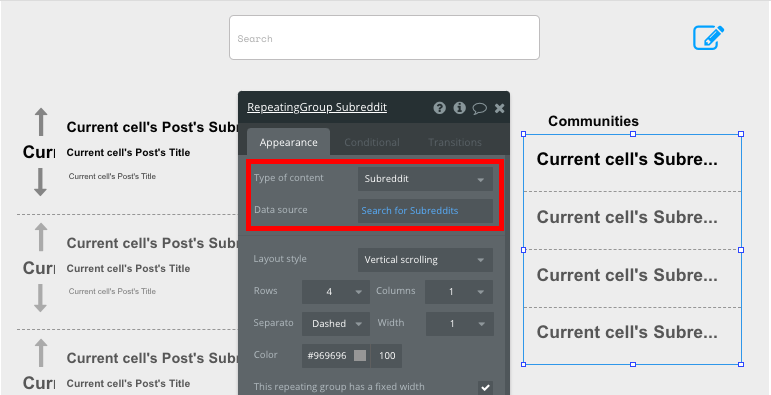
Task: Close the RepeatingGroup Subreddit panel
Action: point(499,108)
